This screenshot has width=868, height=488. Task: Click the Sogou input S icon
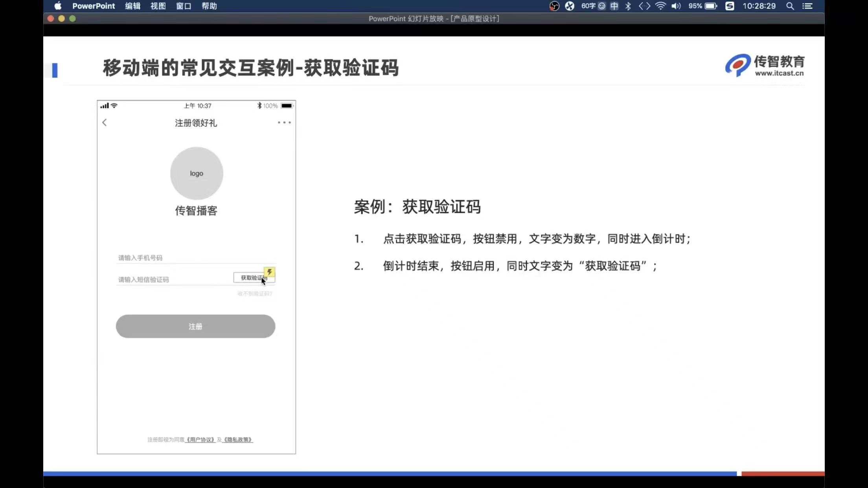(x=730, y=6)
